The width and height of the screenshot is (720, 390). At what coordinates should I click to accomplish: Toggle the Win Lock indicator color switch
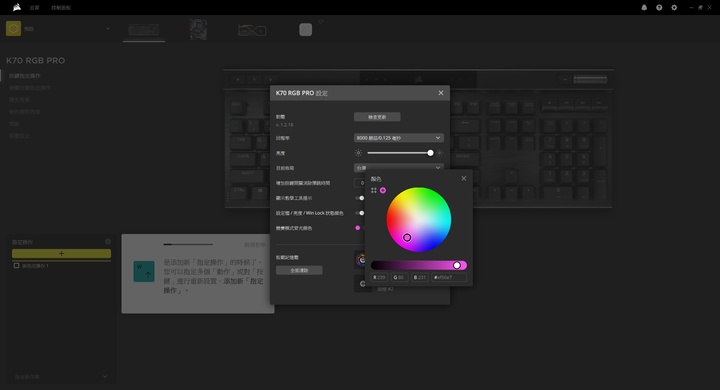(x=360, y=213)
